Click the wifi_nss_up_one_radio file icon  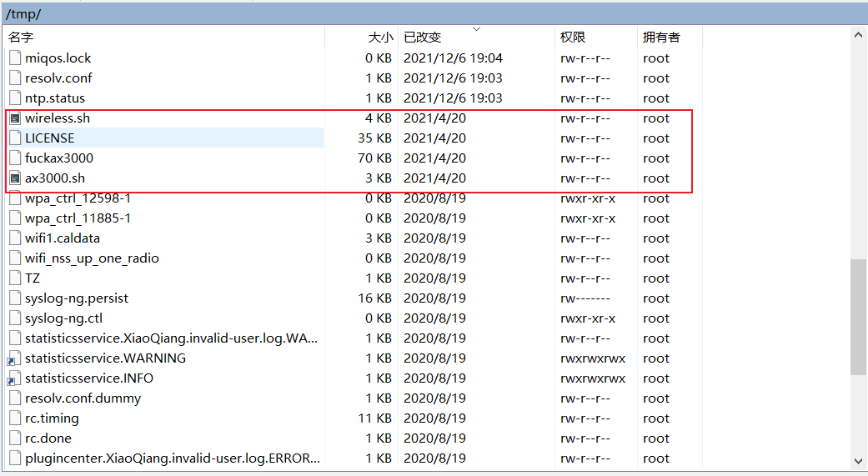16,258
